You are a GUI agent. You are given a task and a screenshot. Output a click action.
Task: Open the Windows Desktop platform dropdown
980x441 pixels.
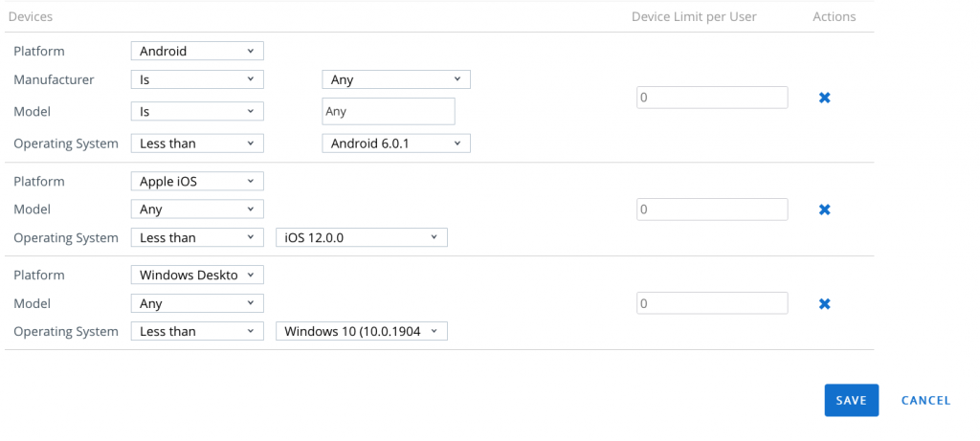[196, 276]
